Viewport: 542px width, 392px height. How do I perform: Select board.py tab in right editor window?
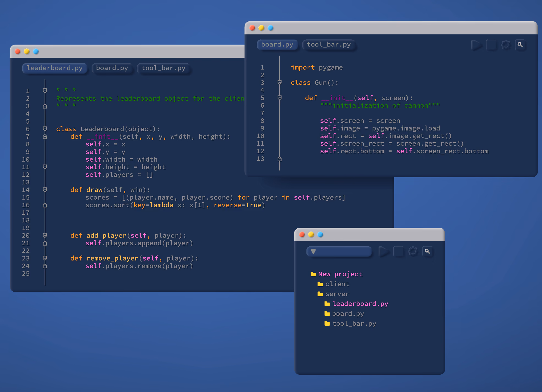tap(277, 45)
